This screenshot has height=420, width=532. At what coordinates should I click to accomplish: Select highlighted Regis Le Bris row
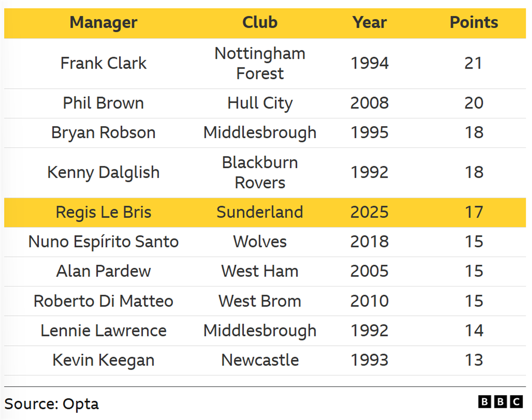pos(103,212)
